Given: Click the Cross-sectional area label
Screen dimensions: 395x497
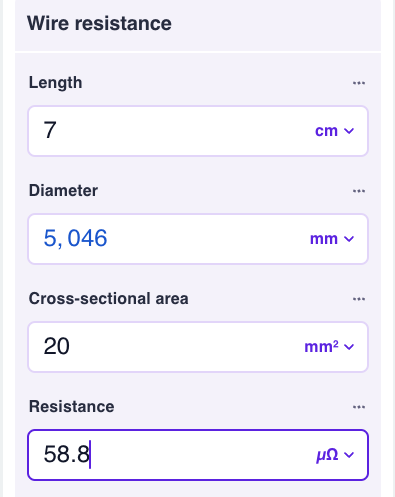Looking at the screenshot, I should [x=109, y=299].
